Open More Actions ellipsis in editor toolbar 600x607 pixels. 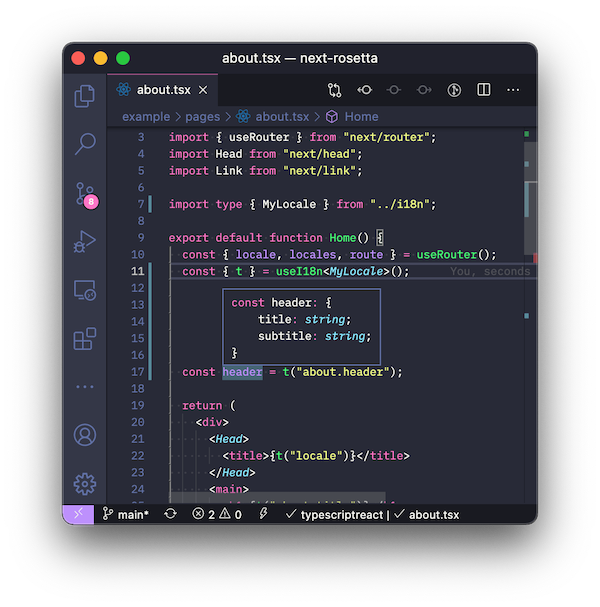click(513, 90)
